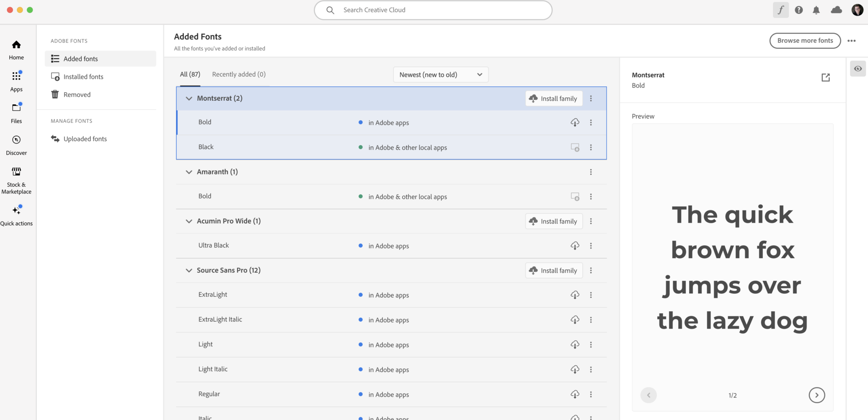The width and height of the screenshot is (868, 420).
Task: Click the cloud sync status icon
Action: click(x=836, y=10)
